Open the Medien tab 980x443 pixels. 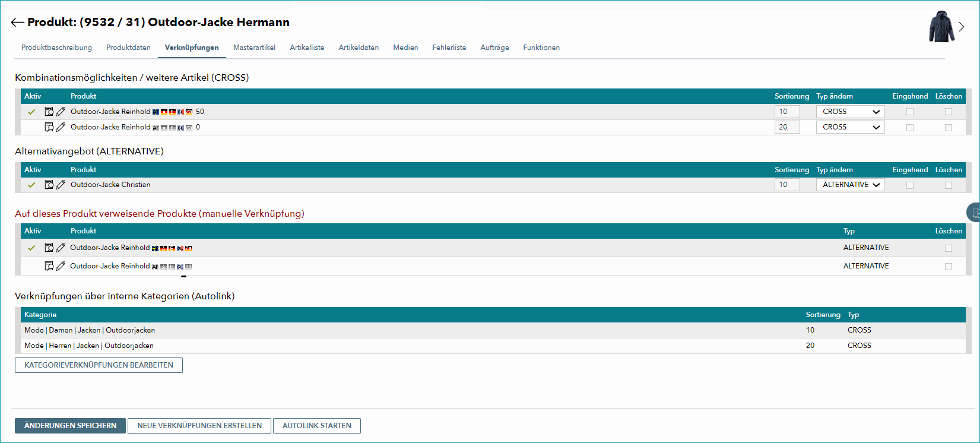[x=405, y=48]
